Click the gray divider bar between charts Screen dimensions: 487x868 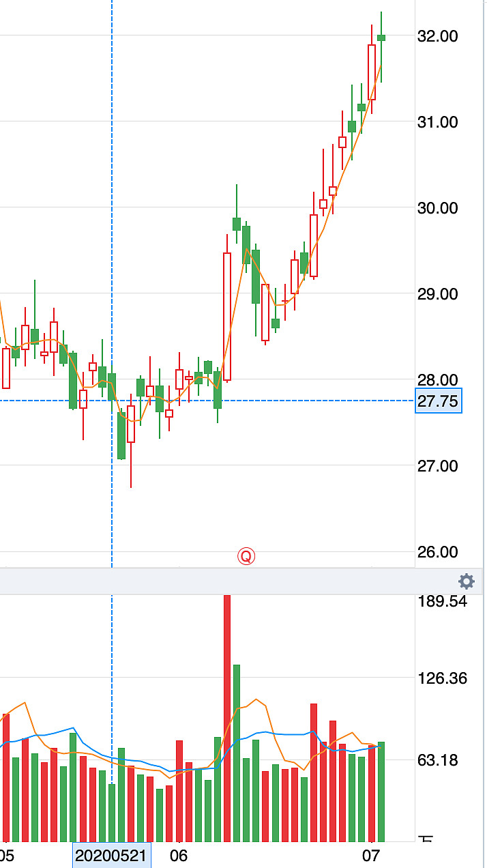click(x=225, y=581)
